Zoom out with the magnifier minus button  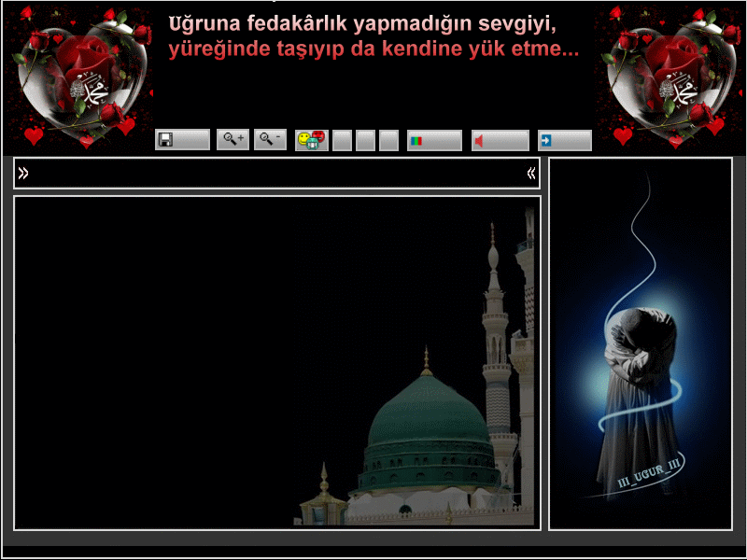coord(270,140)
